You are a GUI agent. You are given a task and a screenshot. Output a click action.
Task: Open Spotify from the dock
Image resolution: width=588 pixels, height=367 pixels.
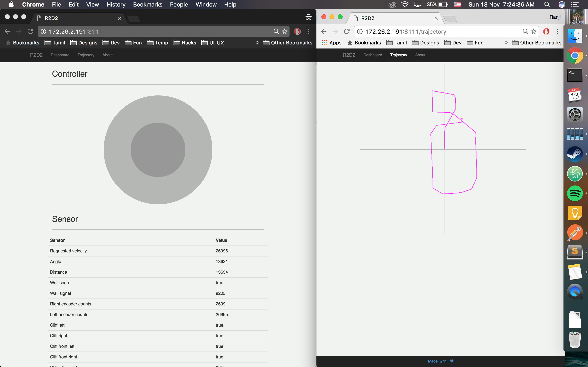[x=575, y=193]
